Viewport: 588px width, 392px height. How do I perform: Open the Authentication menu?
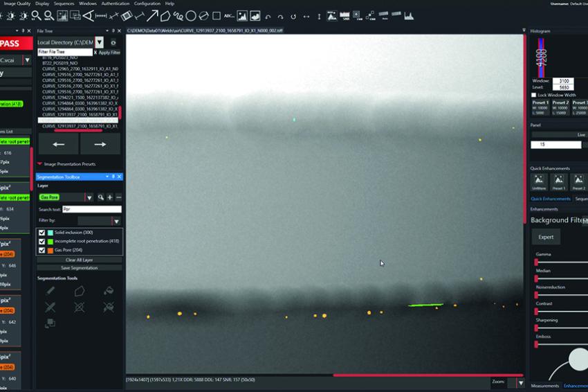[116, 3]
